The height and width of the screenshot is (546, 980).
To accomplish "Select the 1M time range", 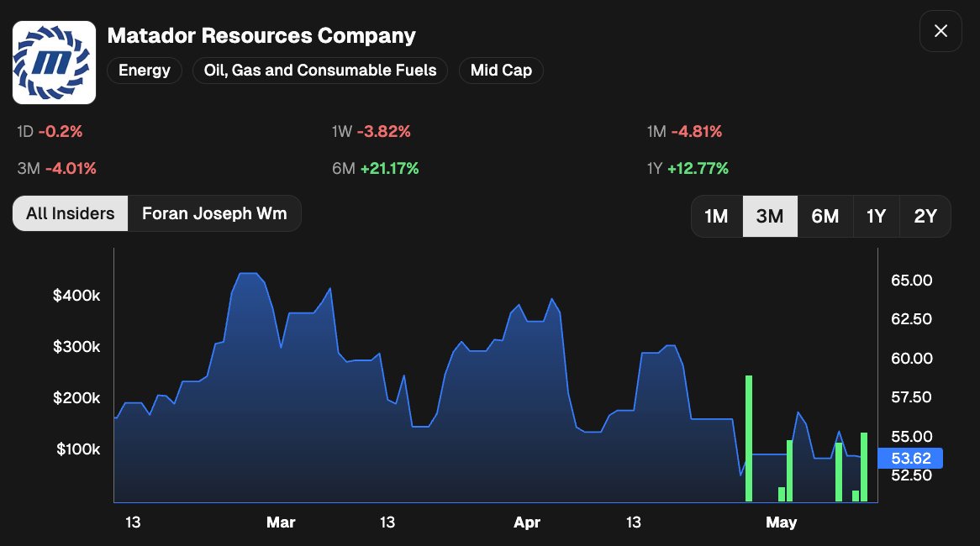I will click(x=716, y=216).
